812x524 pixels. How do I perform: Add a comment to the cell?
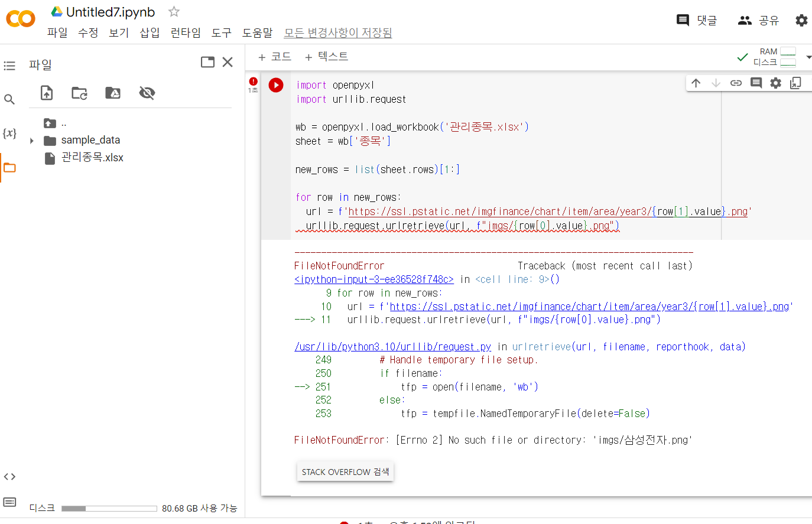[x=756, y=83]
